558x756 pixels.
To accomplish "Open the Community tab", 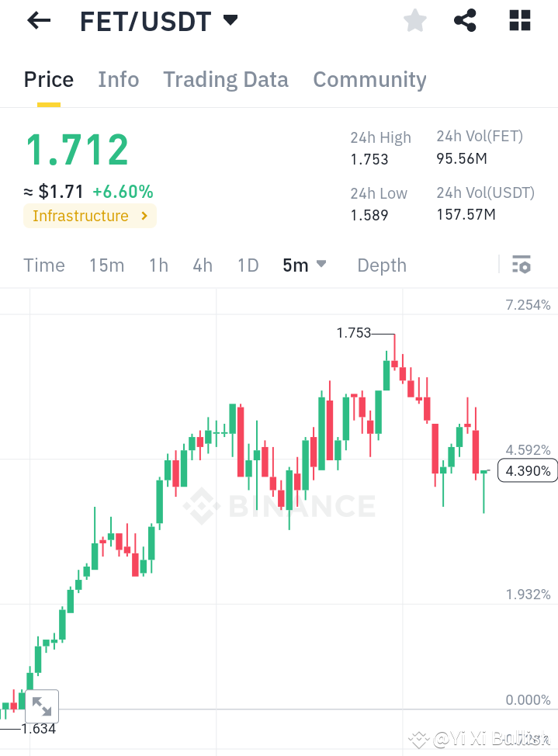I will pos(369,79).
